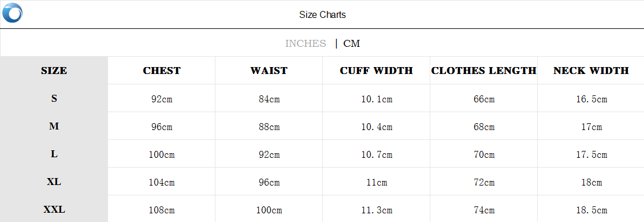The width and height of the screenshot is (644, 222).
Task: Select the WAIST column header
Action: tap(269, 71)
